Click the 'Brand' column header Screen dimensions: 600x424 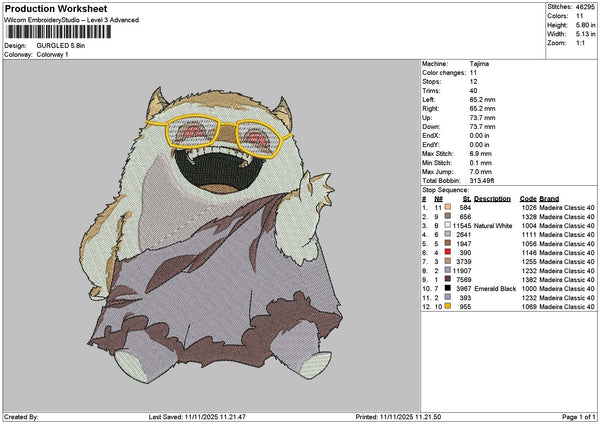[x=549, y=199]
